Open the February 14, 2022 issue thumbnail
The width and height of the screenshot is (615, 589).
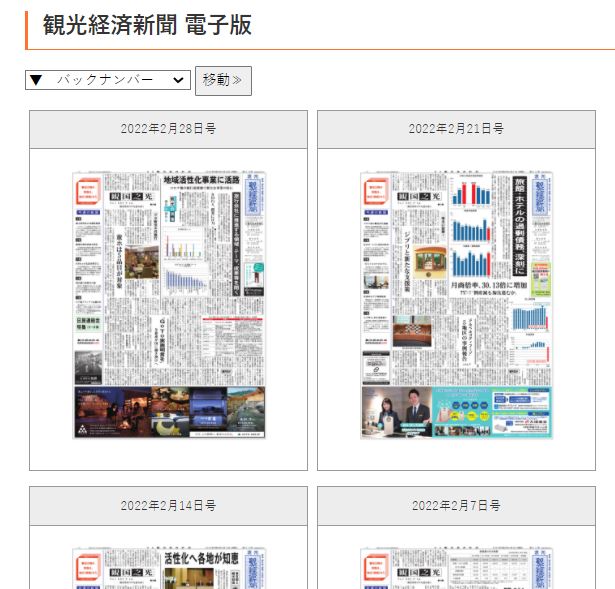point(168,567)
